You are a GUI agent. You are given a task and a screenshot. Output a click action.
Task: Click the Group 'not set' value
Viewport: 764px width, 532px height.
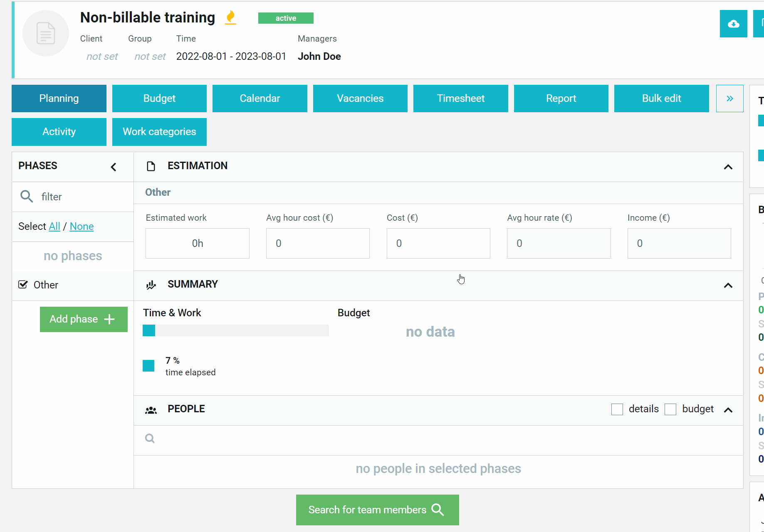(x=150, y=57)
